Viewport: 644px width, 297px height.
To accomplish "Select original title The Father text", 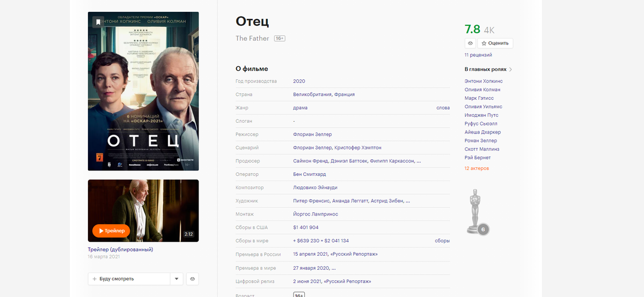I will [252, 39].
